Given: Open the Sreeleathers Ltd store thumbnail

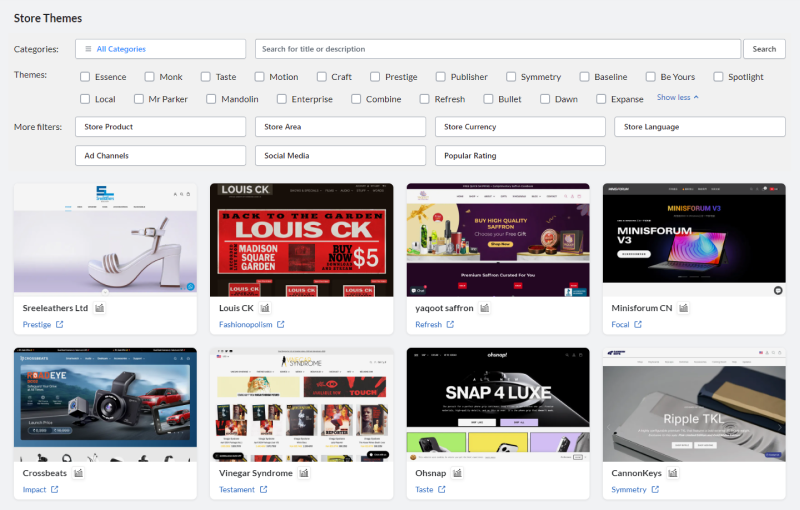Looking at the screenshot, I should click(x=105, y=240).
